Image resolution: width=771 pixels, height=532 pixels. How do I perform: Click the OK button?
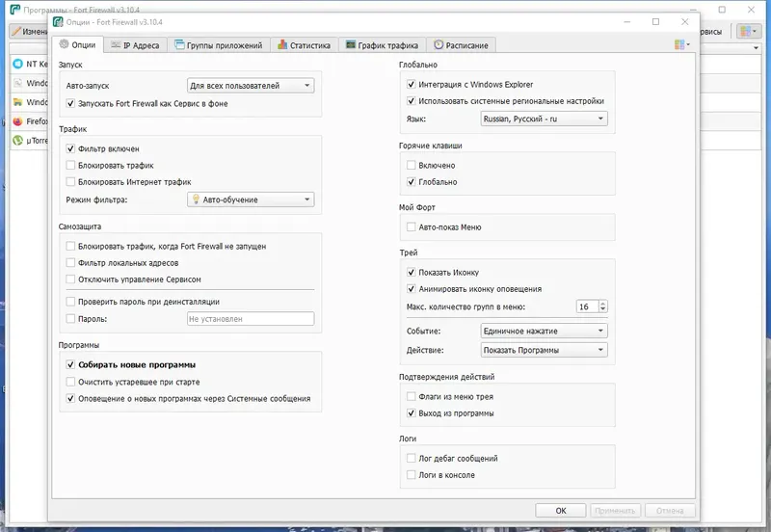(561, 511)
